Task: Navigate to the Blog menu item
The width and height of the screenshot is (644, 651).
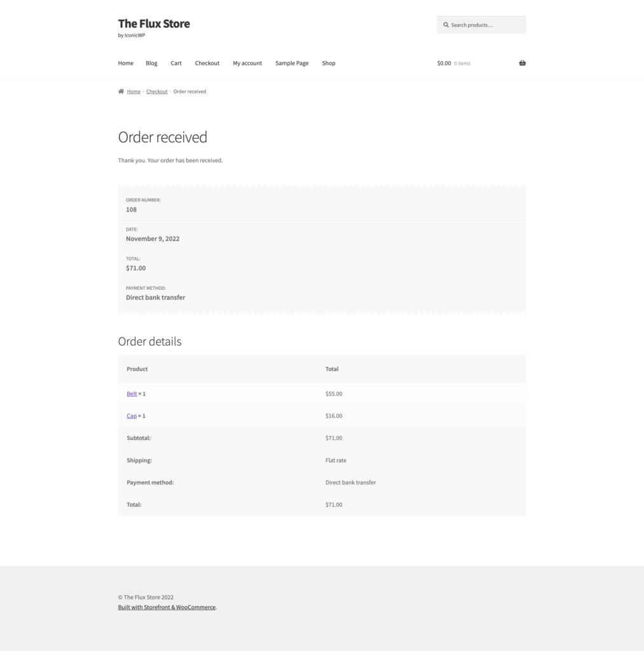Action: [x=151, y=63]
